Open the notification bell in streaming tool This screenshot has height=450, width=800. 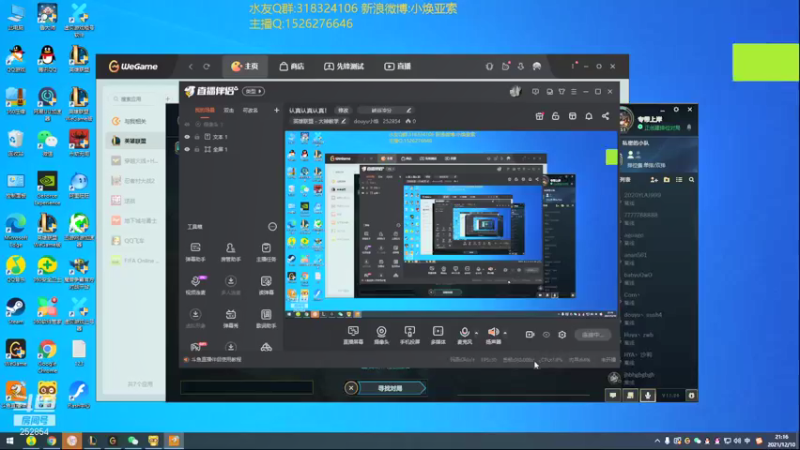pos(589,116)
